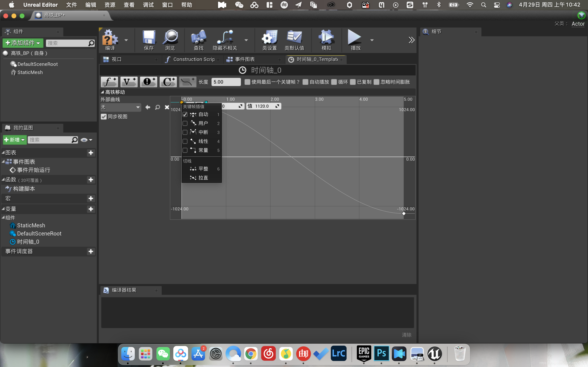Toggle 同步视图 (Sync View) checkbox

(104, 117)
